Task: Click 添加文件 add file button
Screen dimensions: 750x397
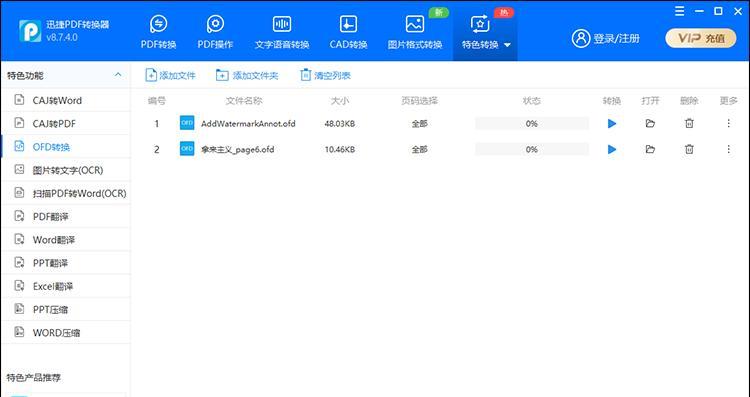Action: click(x=170, y=76)
